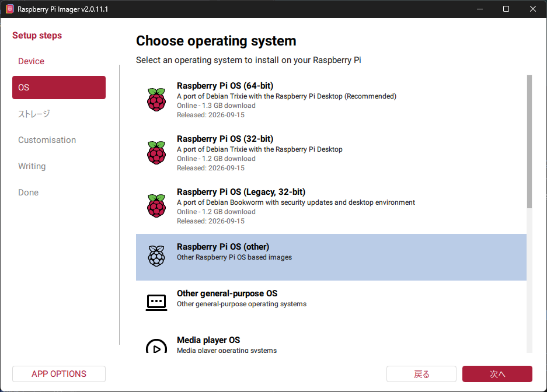The height and width of the screenshot is (392, 547).
Task: Click the laptop icon for Other general-purpose OS
Action: (x=156, y=302)
